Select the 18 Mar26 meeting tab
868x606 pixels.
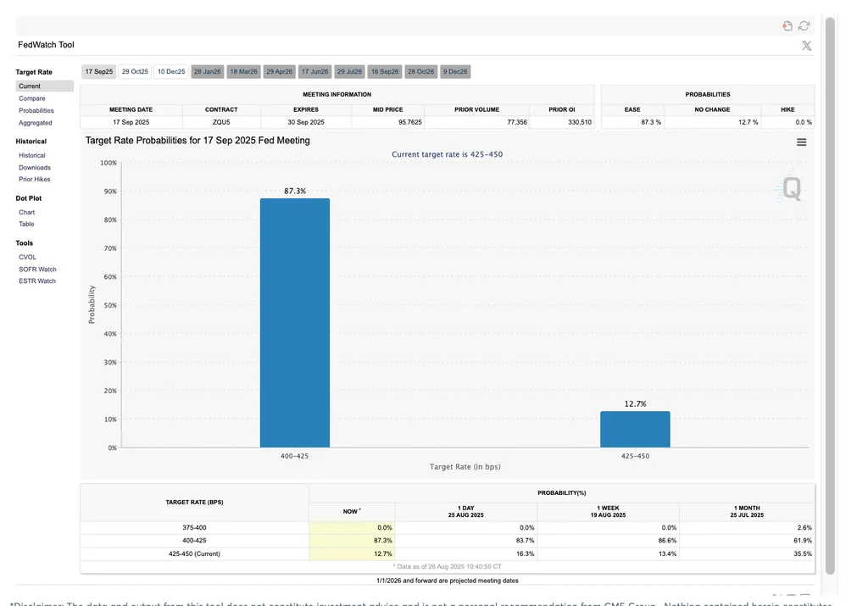tap(243, 71)
